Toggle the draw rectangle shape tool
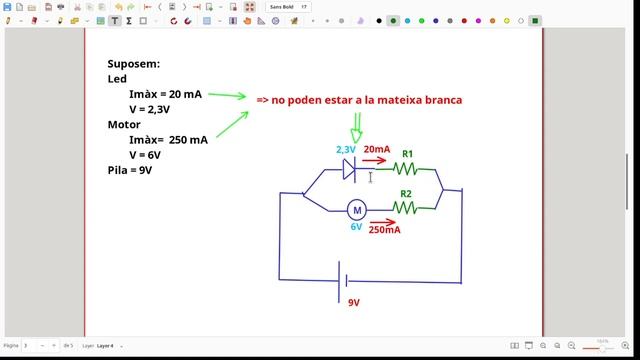640x360 pixels. pos(143,21)
